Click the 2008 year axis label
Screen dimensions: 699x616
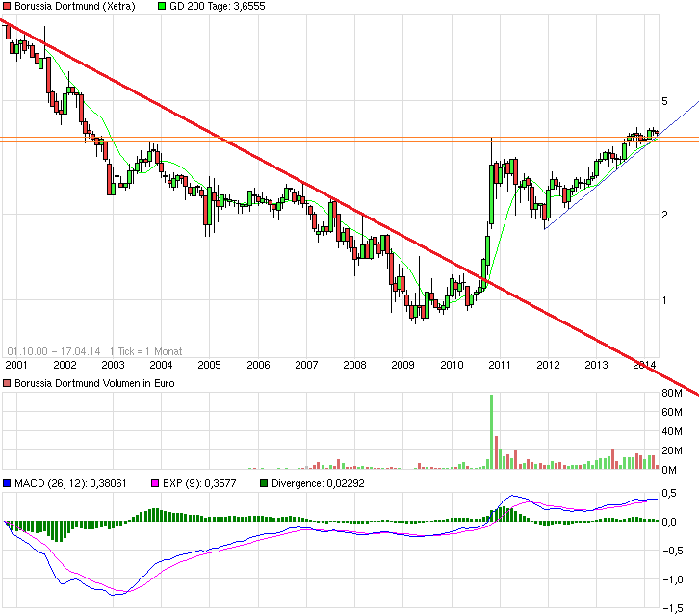point(354,365)
